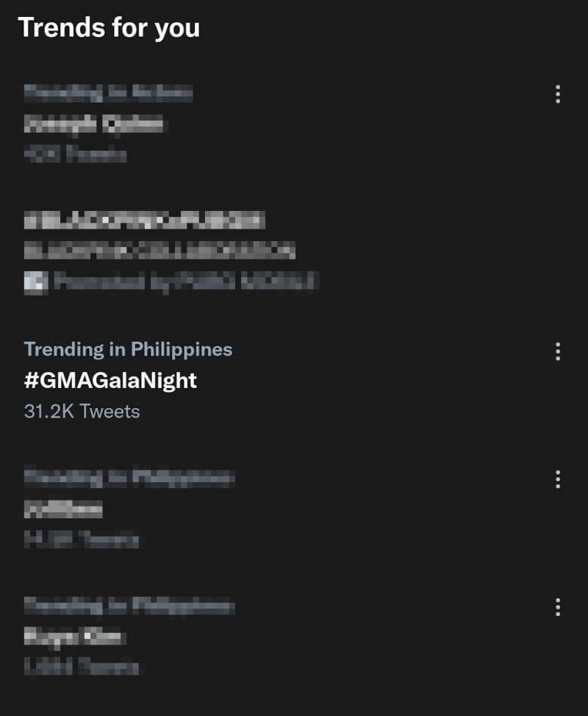This screenshot has height=716, width=588.
Task: Click the blurred tweet count of the last trend
Action: pyautogui.click(x=81, y=667)
